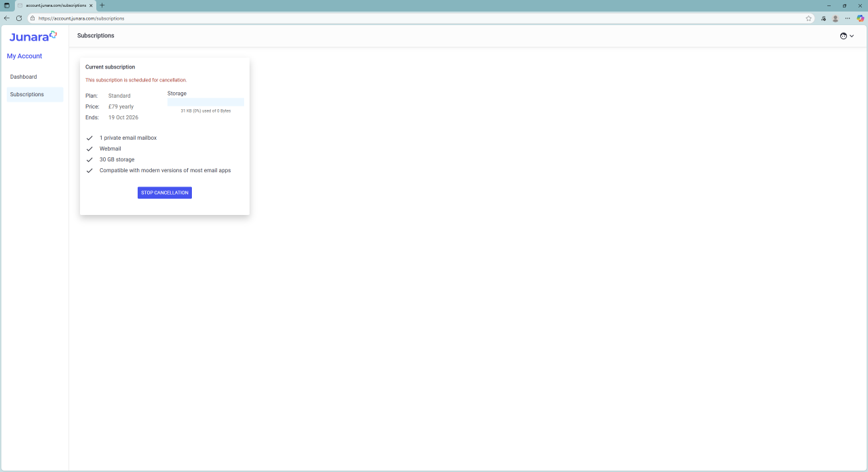Click the '30 GB storage' feature text
The width and height of the screenshot is (868, 472).
(117, 159)
